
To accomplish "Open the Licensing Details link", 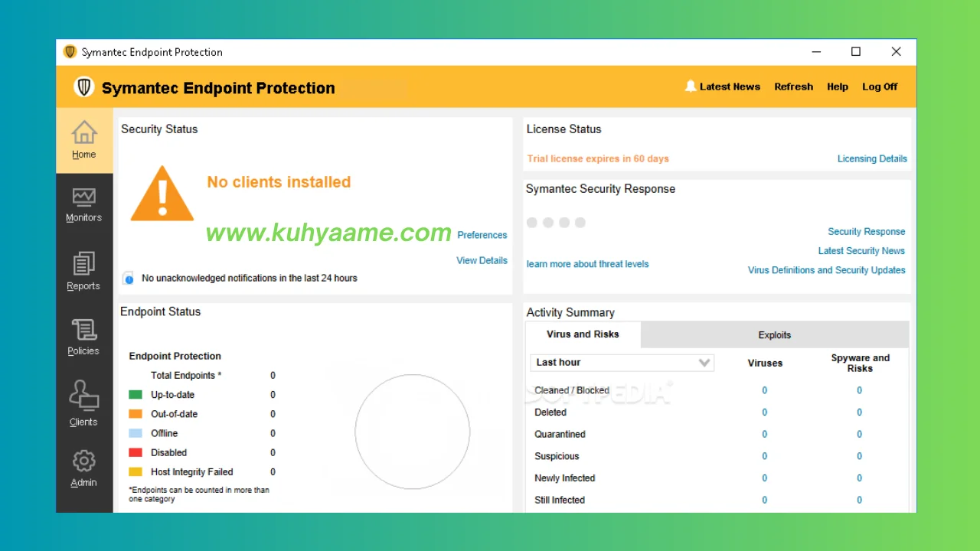I will (x=872, y=158).
